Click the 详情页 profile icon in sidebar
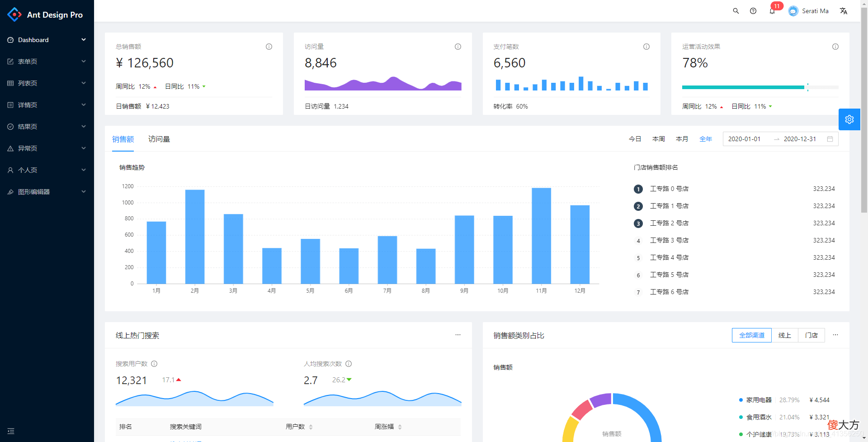Viewport: 868px width, 442px height. (x=10, y=105)
